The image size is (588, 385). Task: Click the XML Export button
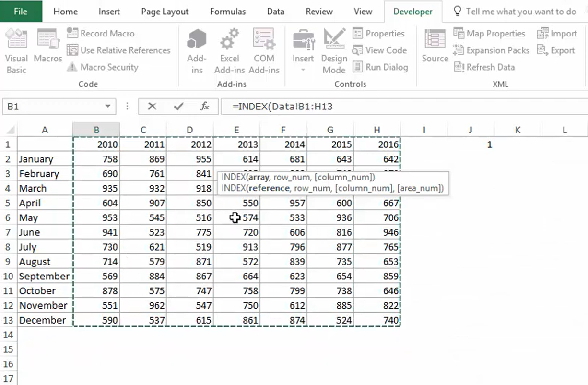tap(556, 50)
